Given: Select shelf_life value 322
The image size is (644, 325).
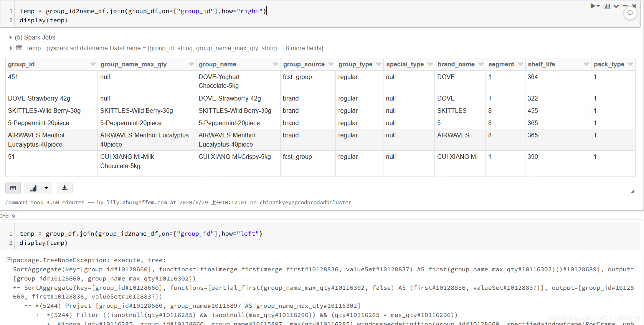Looking at the screenshot, I should pos(558,98).
